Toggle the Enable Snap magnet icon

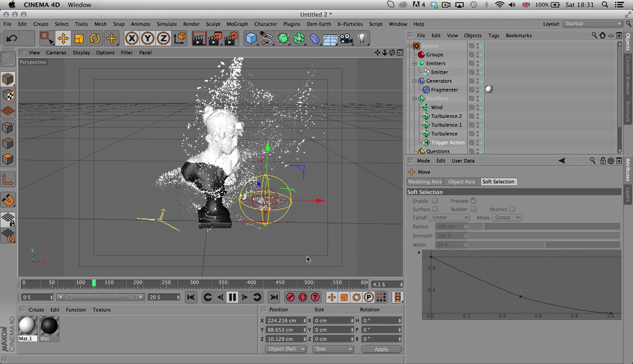tap(8, 200)
